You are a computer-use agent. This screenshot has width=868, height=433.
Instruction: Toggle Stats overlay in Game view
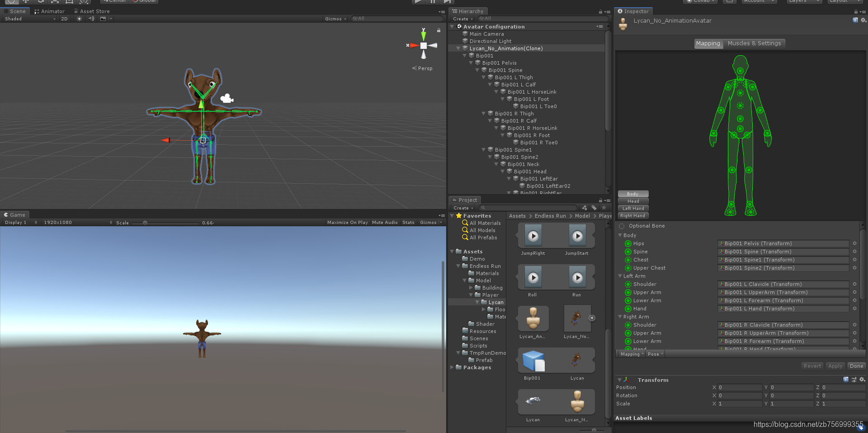(x=408, y=223)
